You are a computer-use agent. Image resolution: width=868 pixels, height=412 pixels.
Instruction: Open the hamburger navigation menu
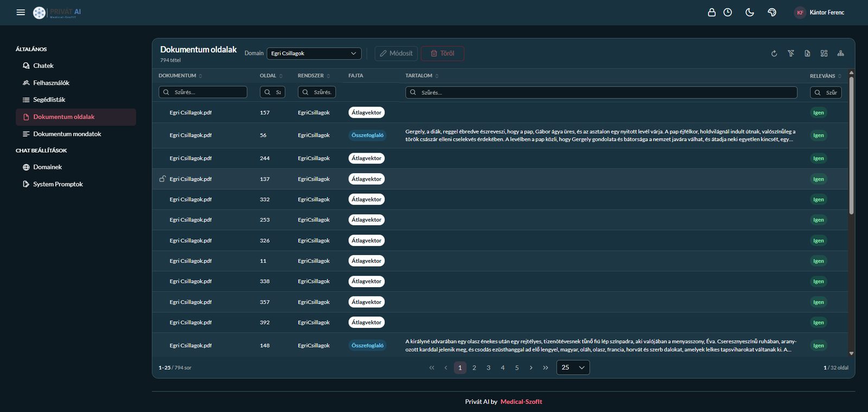[x=21, y=12]
